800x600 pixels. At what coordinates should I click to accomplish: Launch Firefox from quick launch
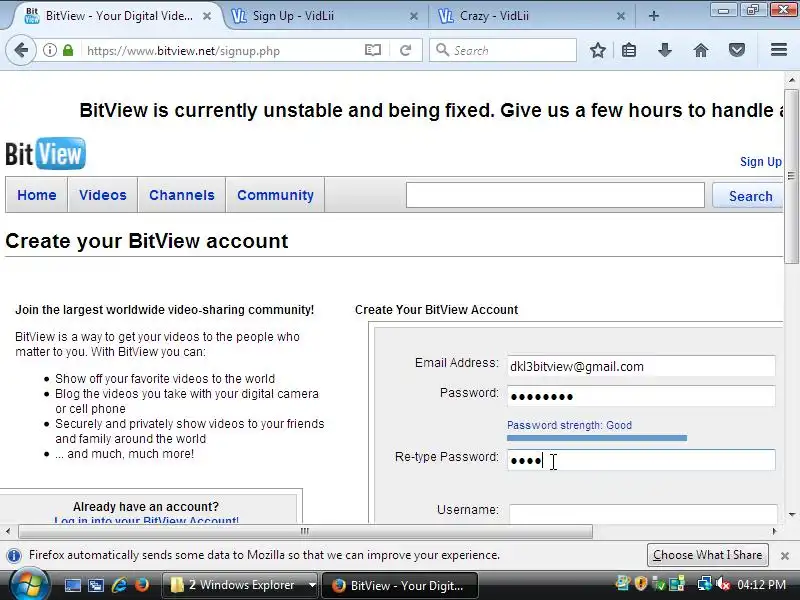point(142,585)
